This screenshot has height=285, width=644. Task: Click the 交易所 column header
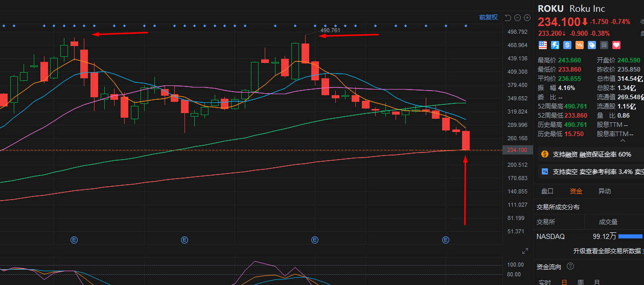pos(545,222)
